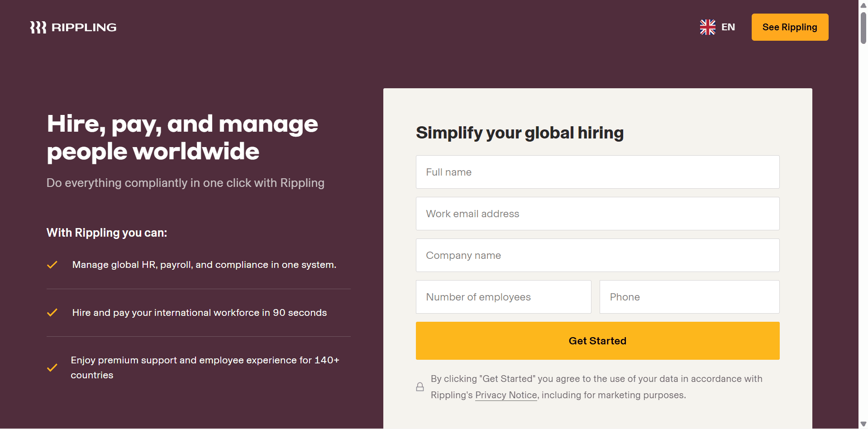Focus the Work email address field
868x429 pixels.
pyautogui.click(x=597, y=214)
